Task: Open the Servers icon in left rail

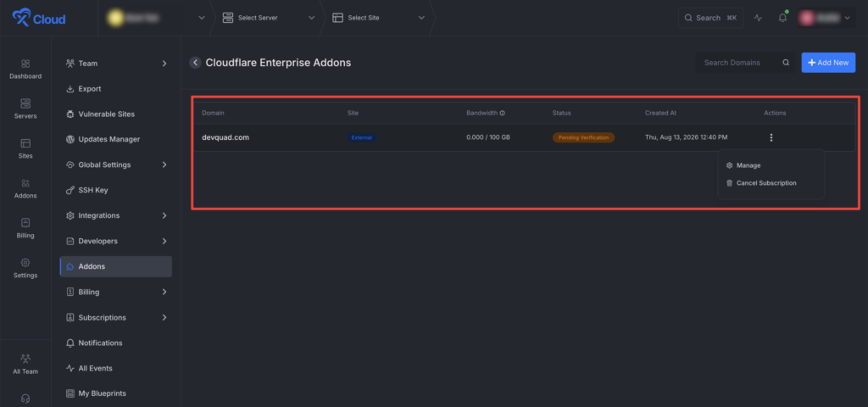Action: pyautogui.click(x=25, y=103)
